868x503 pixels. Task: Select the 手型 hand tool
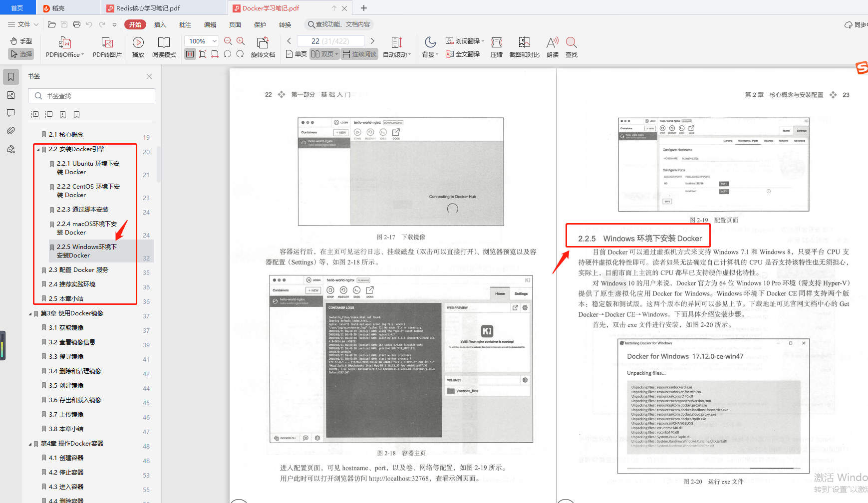[x=21, y=41]
